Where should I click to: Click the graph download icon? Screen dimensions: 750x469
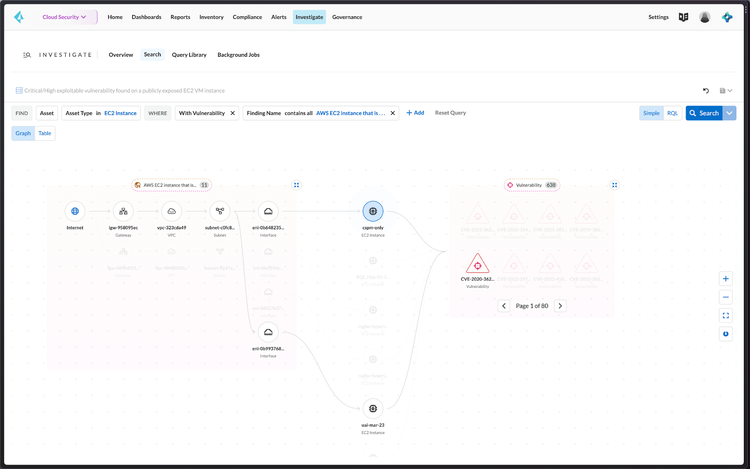click(726, 334)
